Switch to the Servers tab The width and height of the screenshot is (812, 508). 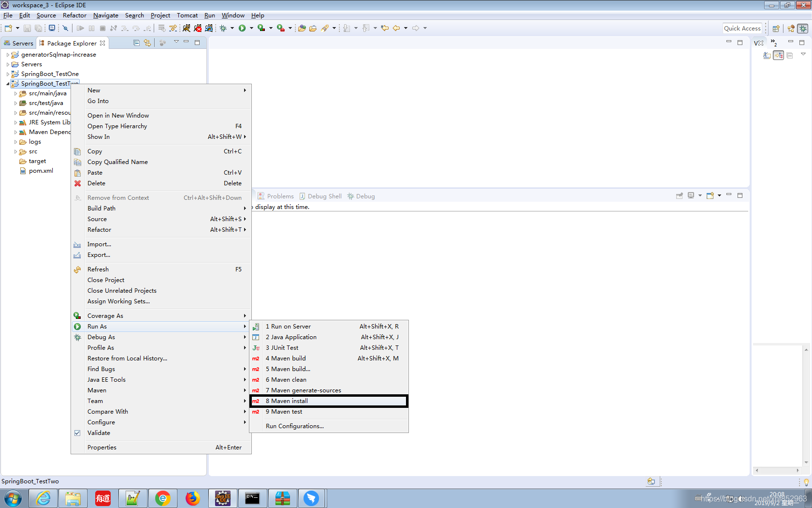pyautogui.click(x=18, y=43)
